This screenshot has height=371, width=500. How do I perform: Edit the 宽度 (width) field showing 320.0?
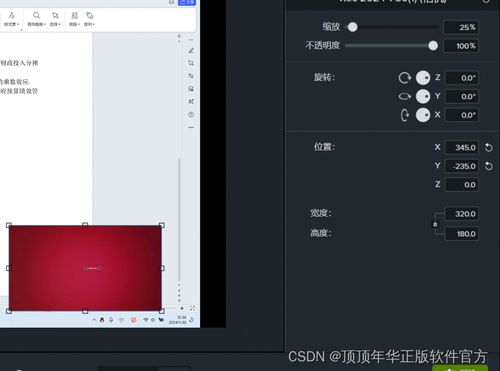coord(462,214)
